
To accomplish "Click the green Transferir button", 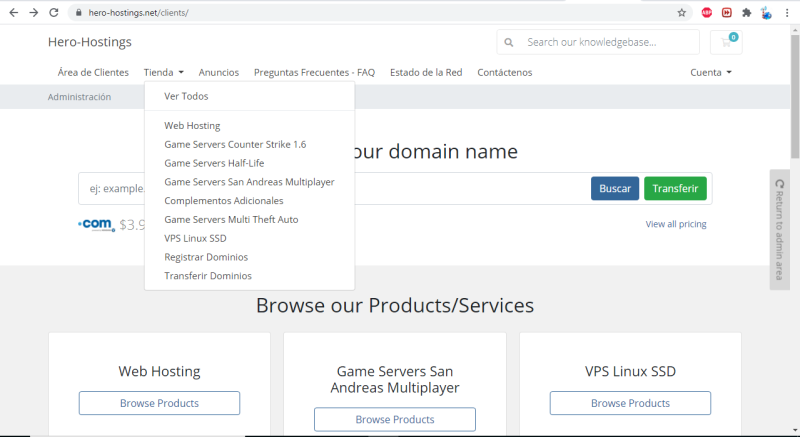I will coord(675,189).
